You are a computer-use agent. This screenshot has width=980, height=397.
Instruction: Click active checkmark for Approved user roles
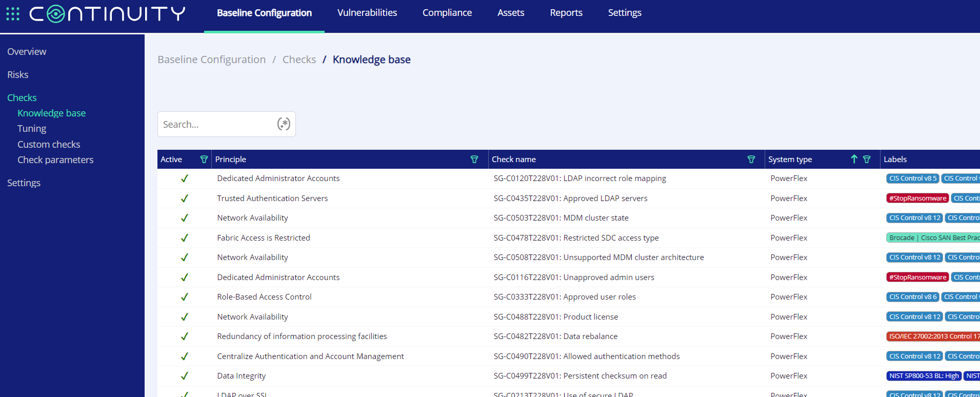(x=185, y=297)
